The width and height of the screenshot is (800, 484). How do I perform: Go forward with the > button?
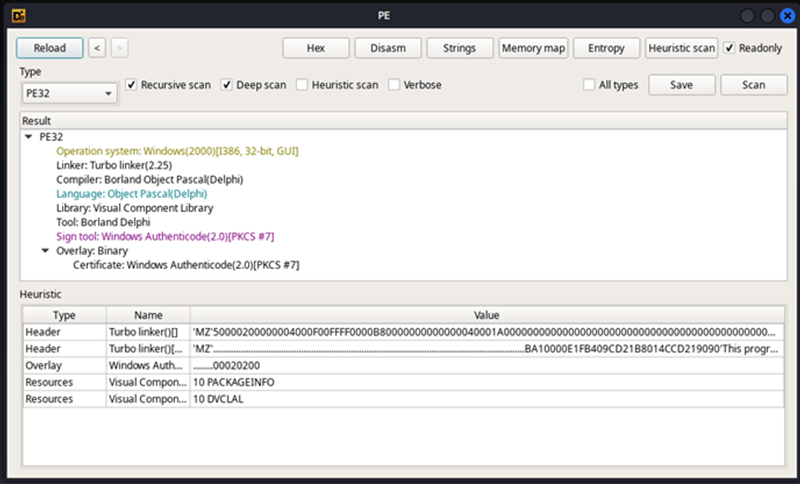pyautogui.click(x=119, y=48)
